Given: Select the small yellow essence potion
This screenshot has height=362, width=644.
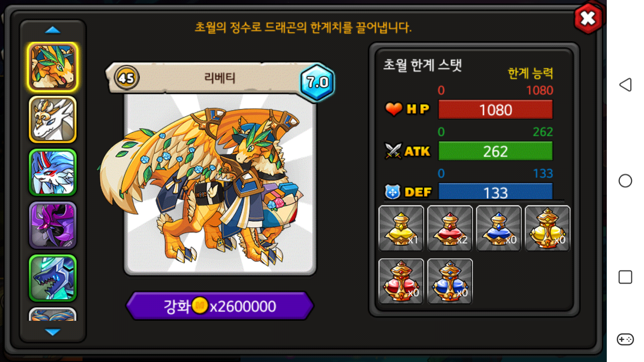Looking at the screenshot, I should click(x=401, y=228).
